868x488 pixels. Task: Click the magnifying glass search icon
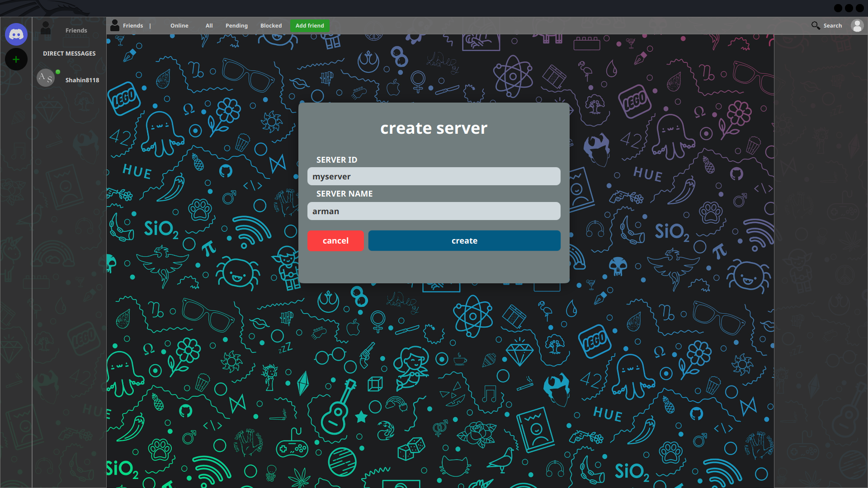pyautogui.click(x=816, y=25)
